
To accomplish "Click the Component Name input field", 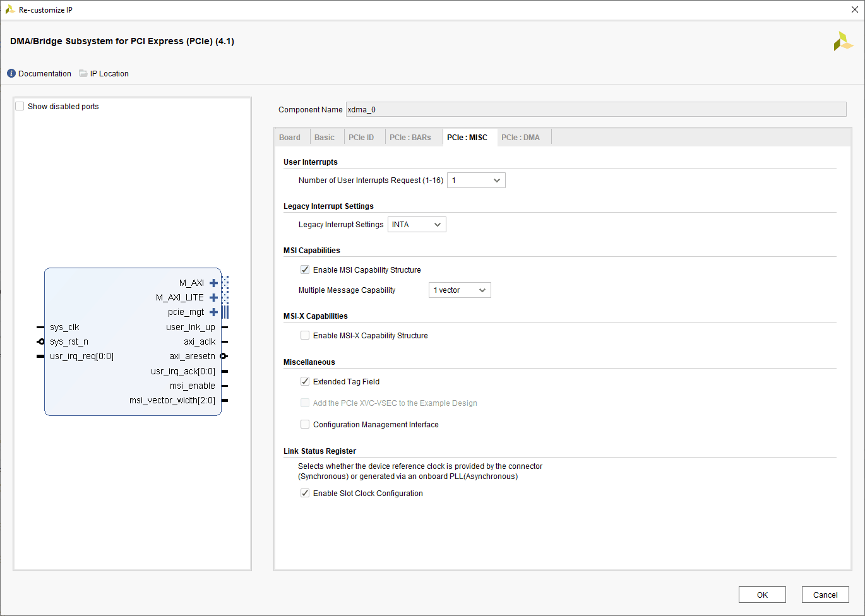I will pos(595,110).
